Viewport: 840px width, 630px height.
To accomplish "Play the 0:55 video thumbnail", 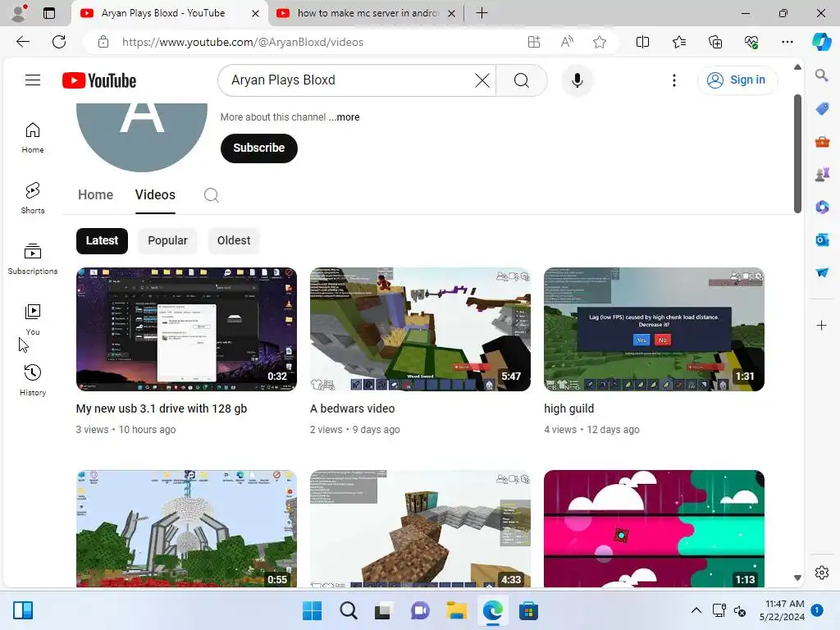I will [x=186, y=529].
